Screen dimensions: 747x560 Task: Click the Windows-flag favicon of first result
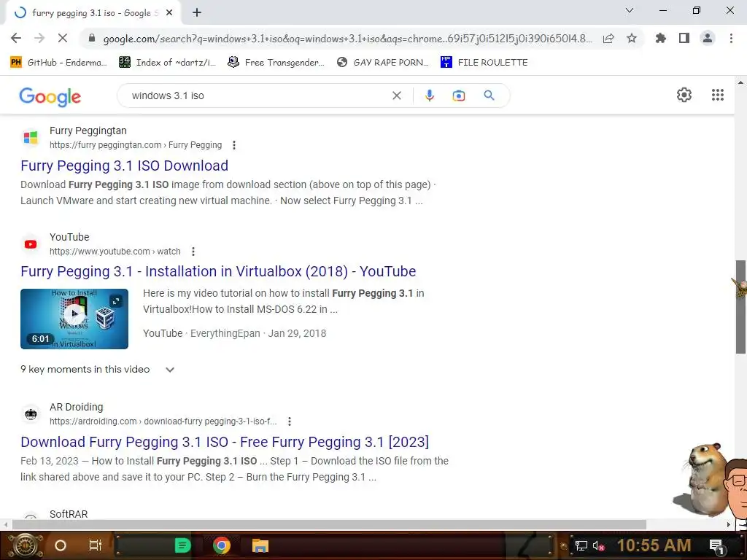pyautogui.click(x=31, y=137)
